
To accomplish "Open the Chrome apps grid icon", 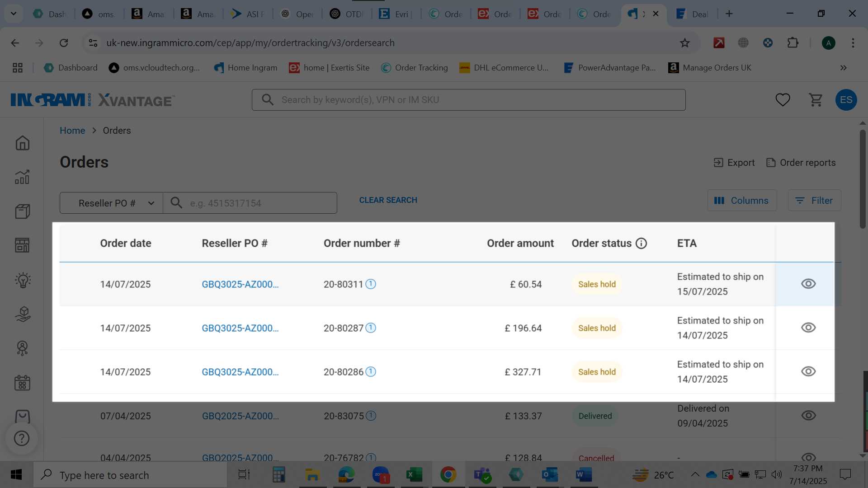I will (x=18, y=68).
